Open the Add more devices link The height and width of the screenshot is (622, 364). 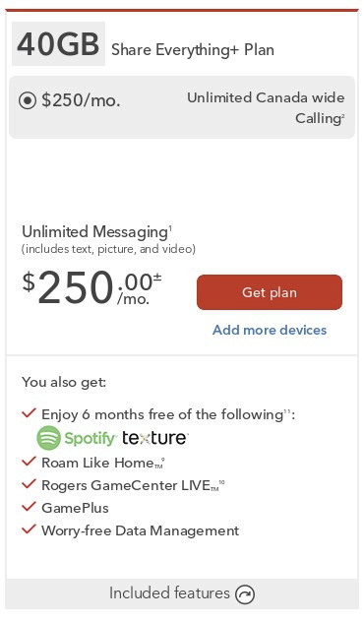point(270,330)
